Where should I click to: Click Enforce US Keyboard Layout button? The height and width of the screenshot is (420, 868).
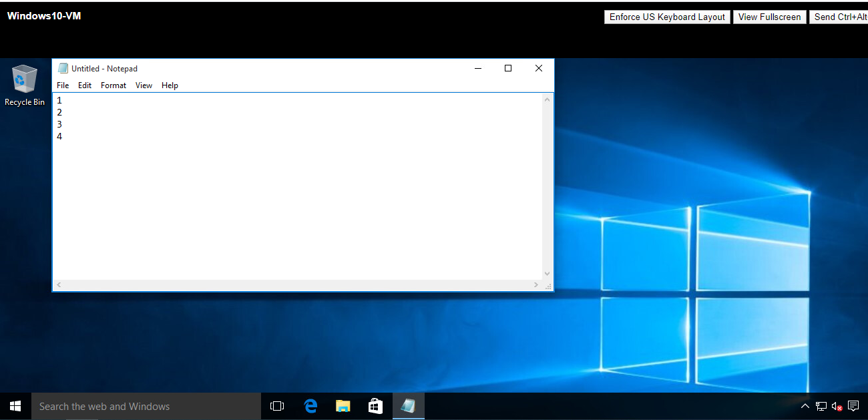[667, 17]
